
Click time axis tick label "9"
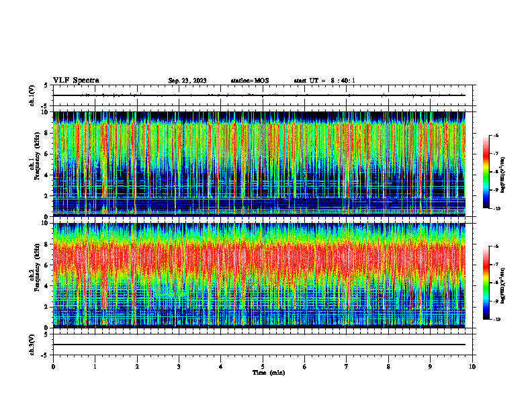click(430, 367)
